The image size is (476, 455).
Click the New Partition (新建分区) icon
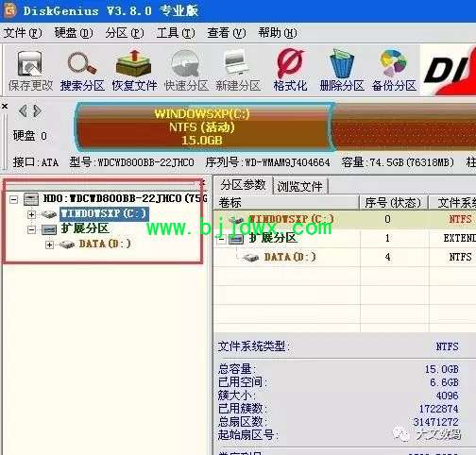pyautogui.click(x=238, y=71)
